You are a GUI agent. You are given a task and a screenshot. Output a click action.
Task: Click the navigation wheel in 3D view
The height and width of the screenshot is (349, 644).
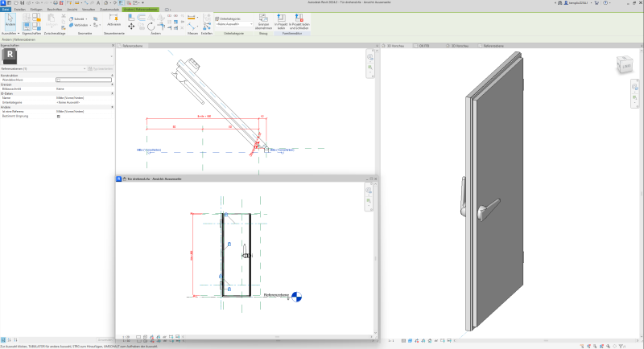click(635, 87)
